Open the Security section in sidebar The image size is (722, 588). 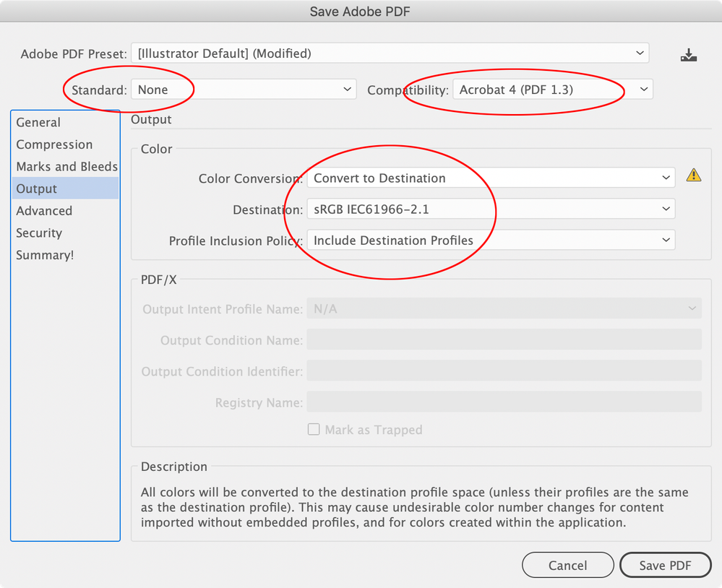[65, 233]
